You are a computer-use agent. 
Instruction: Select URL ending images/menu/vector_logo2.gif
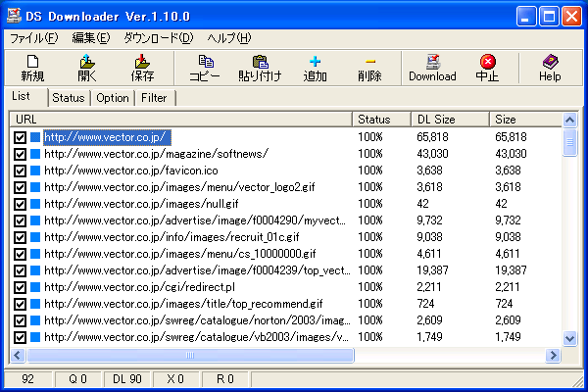pos(179,187)
